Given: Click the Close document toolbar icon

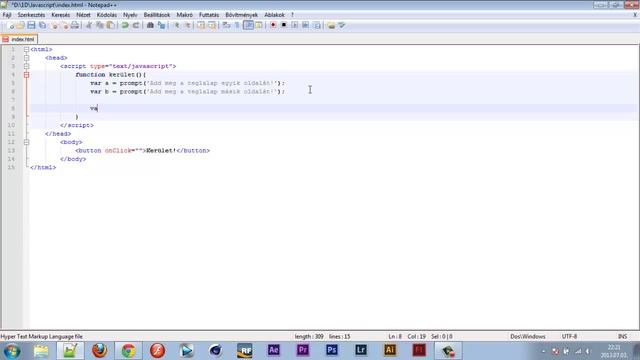Looking at the screenshot, I should pos(54,25).
